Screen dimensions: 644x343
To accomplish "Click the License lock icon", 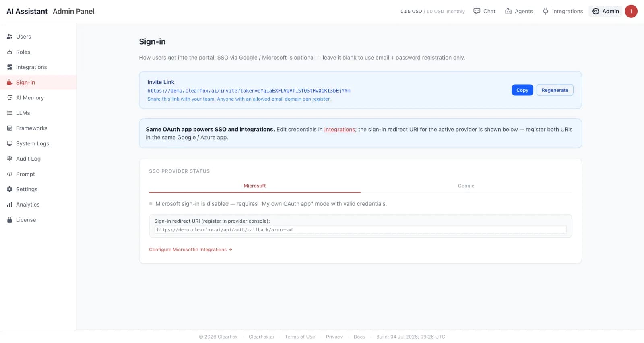I will coord(10,220).
